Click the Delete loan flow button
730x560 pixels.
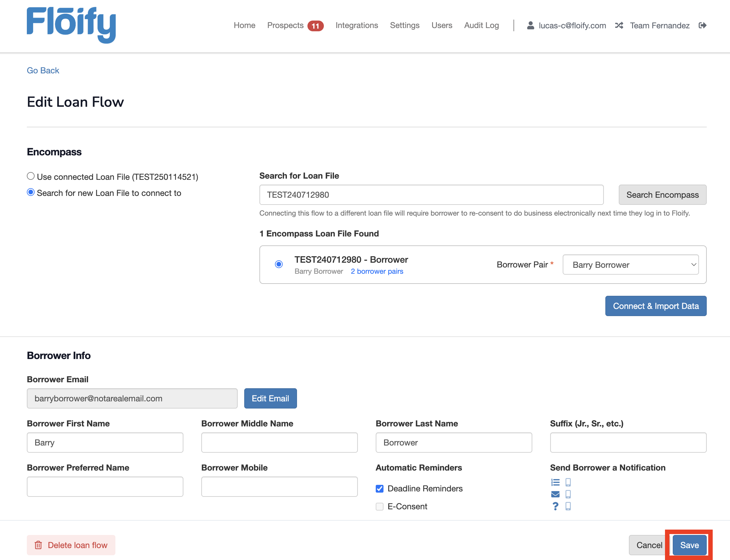71,545
